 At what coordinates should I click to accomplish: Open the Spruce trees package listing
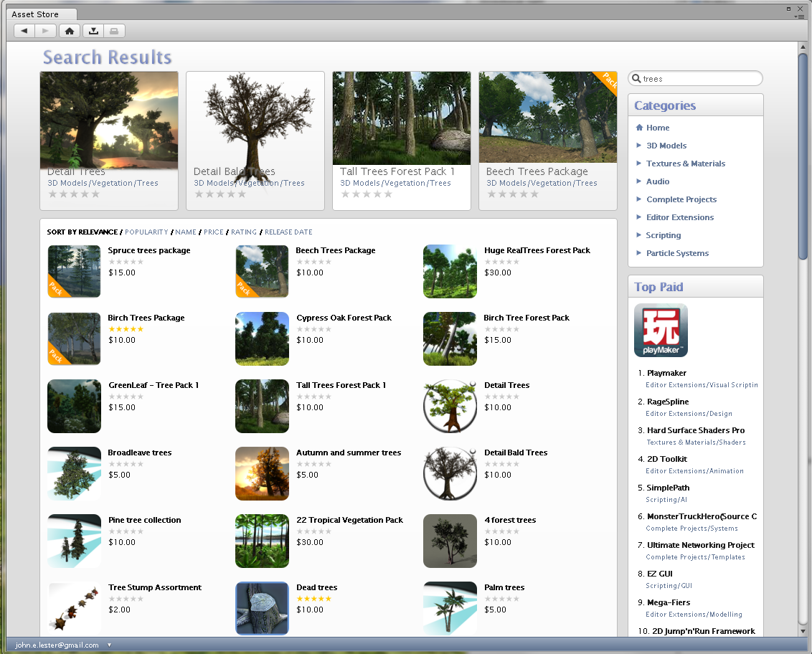(149, 251)
